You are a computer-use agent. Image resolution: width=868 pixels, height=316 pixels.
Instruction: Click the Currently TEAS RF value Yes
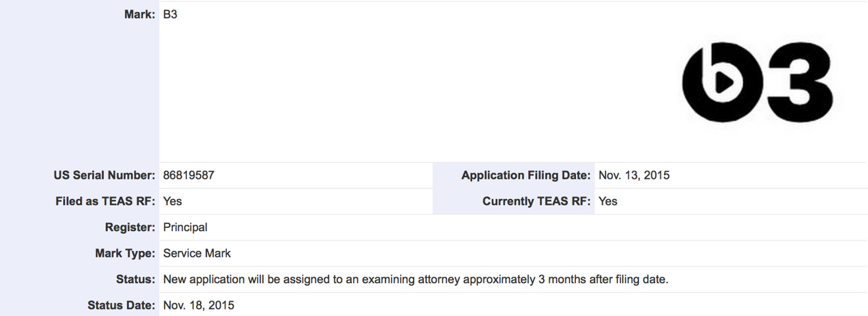pyautogui.click(x=608, y=201)
